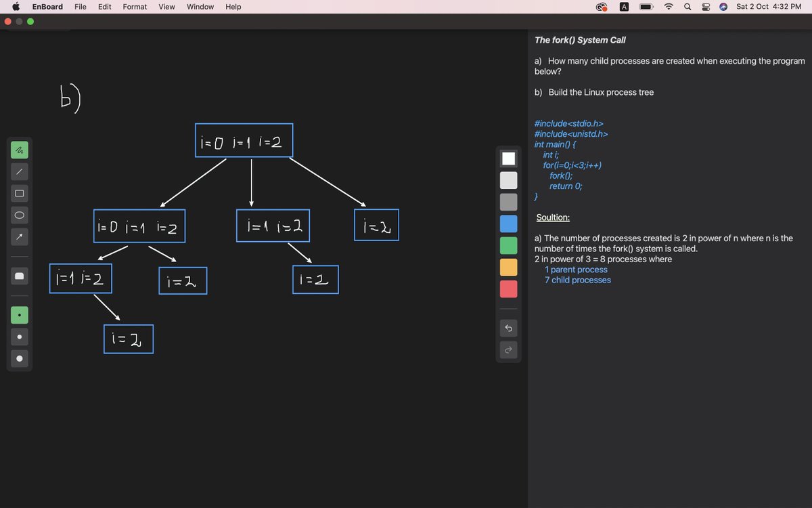
Task: Open the Format menu
Action: [x=134, y=7]
